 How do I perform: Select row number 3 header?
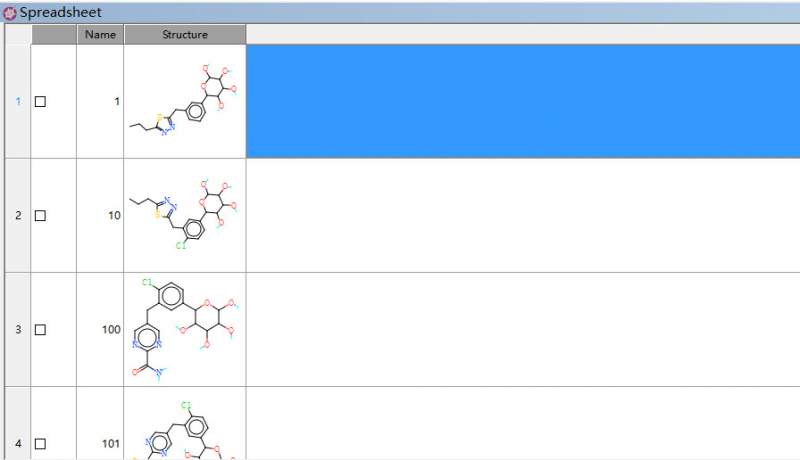[x=18, y=330]
